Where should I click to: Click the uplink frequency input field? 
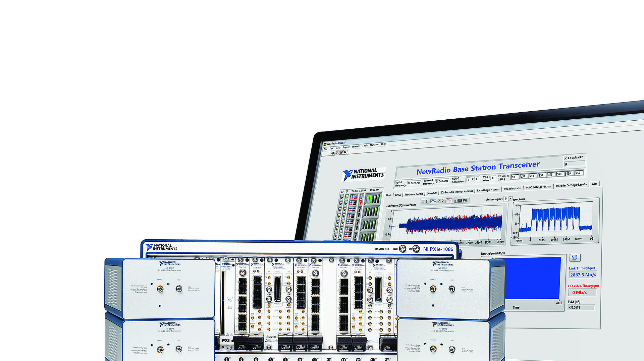click(414, 183)
